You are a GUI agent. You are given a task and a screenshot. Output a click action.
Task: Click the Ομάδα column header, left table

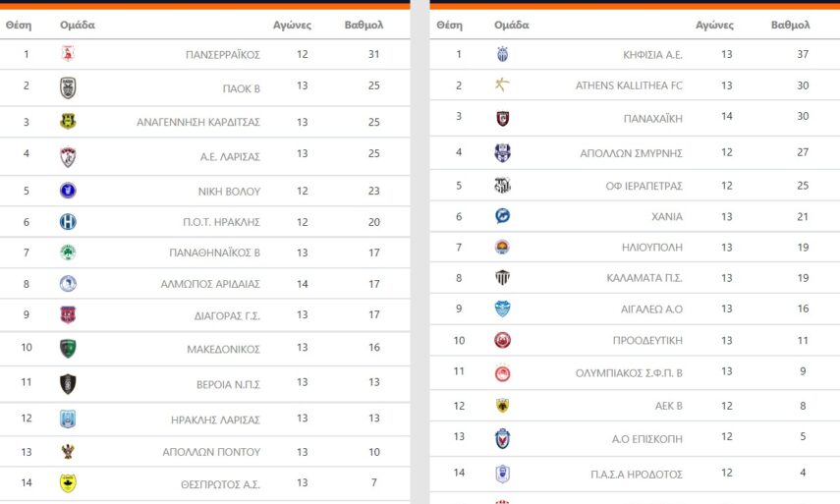pos(78,25)
